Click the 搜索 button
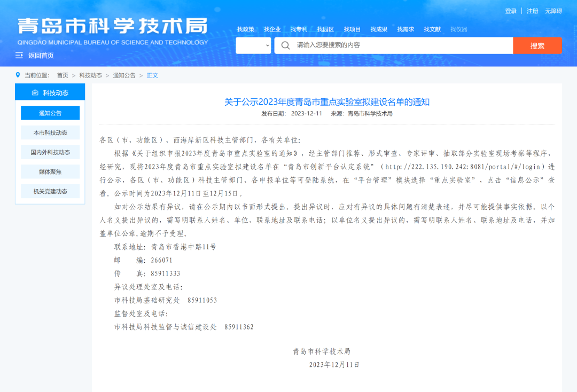The height and width of the screenshot is (392, 577). 537,45
